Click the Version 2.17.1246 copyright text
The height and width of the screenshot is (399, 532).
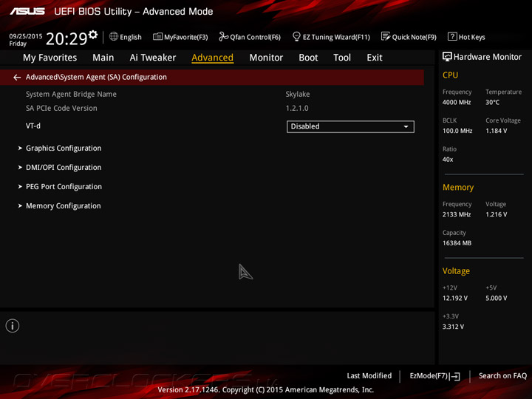(x=266, y=390)
